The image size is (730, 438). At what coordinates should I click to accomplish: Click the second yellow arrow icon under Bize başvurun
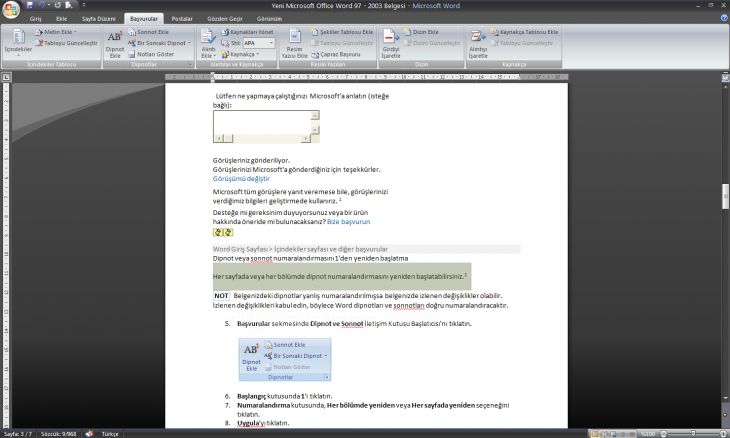coord(228,232)
